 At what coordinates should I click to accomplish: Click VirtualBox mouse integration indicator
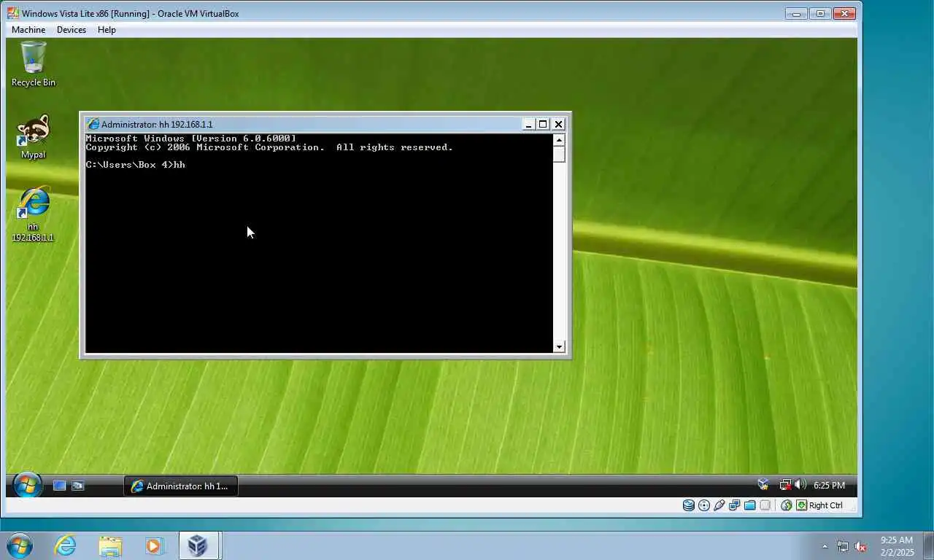(x=786, y=505)
